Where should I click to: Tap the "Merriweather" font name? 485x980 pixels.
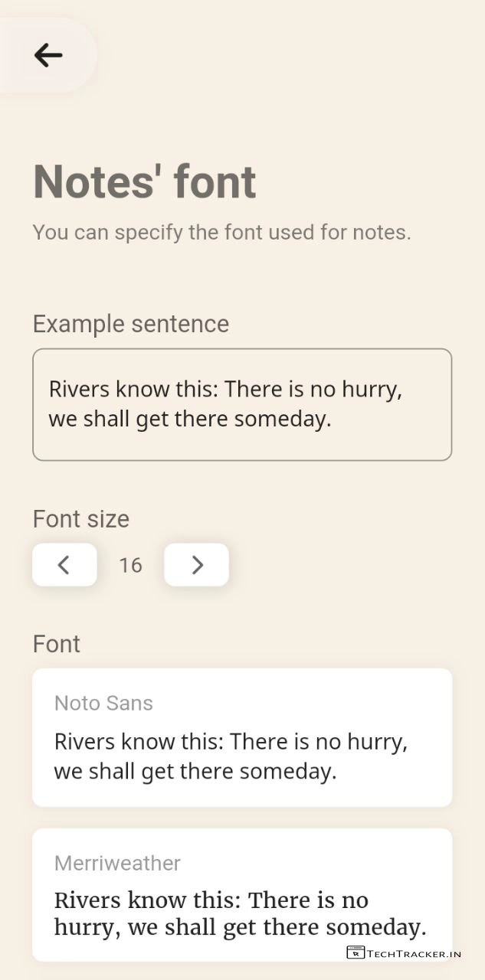coord(117,863)
